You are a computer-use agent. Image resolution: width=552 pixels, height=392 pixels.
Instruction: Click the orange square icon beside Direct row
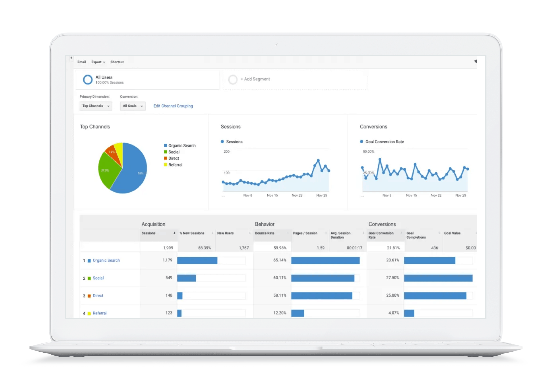[90, 296]
